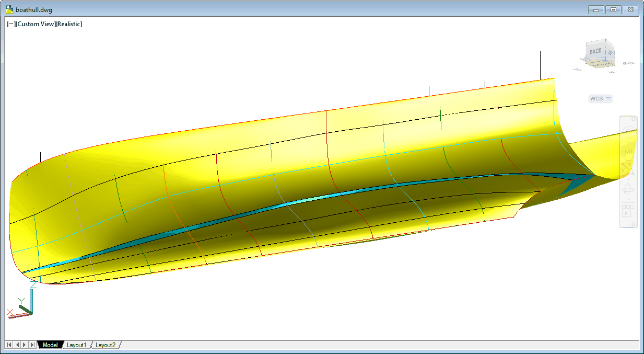Click the Zoom Extents tool
Viewport: 644px width, 354px height.
coord(627,168)
